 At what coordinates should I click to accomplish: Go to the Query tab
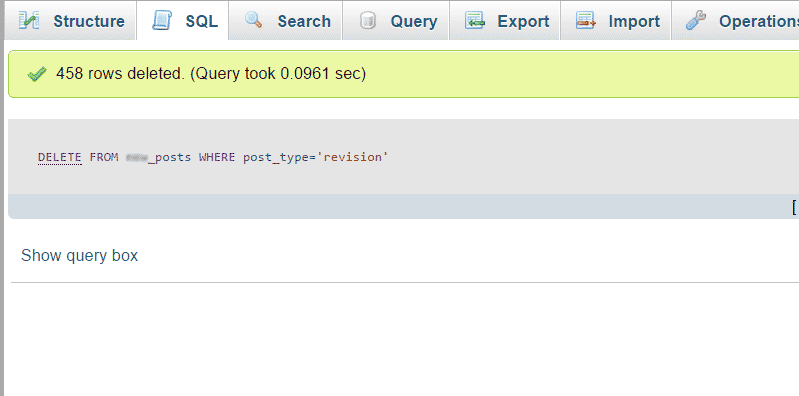(395, 21)
